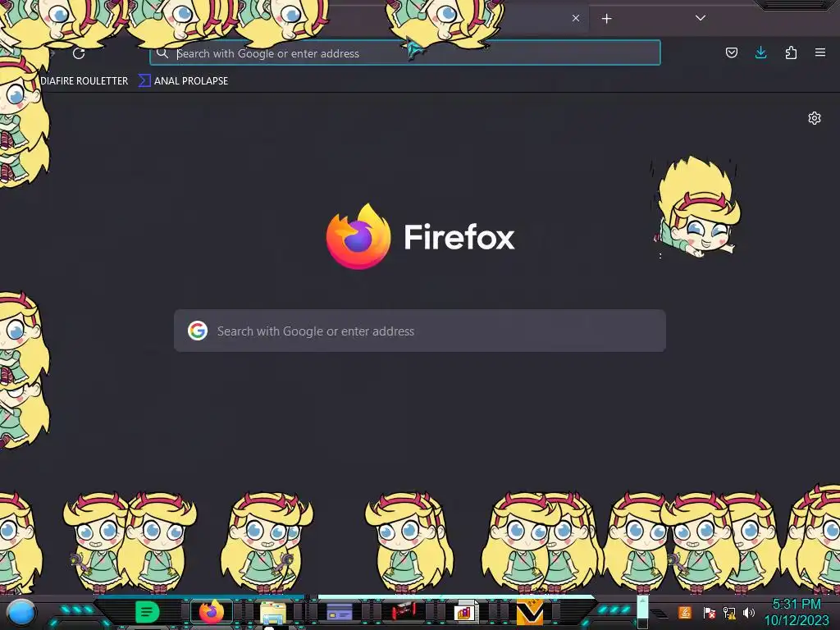
Task: Focus the center Google search box
Action: (420, 331)
